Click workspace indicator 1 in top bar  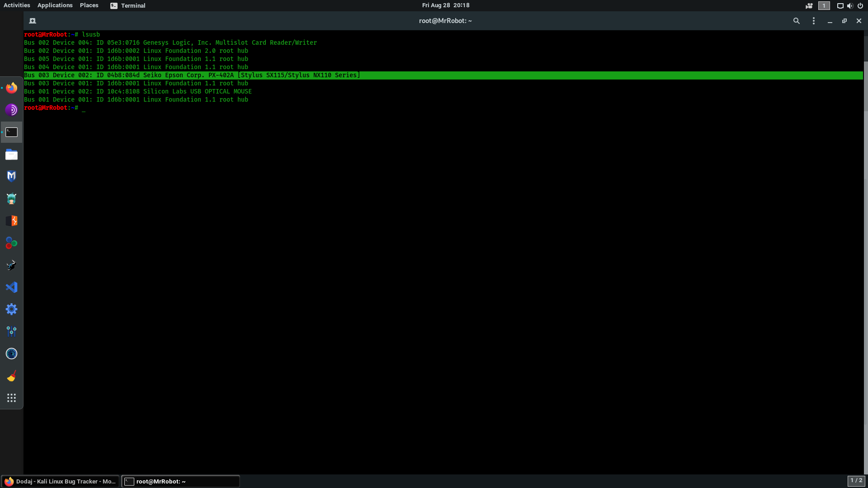[824, 6]
